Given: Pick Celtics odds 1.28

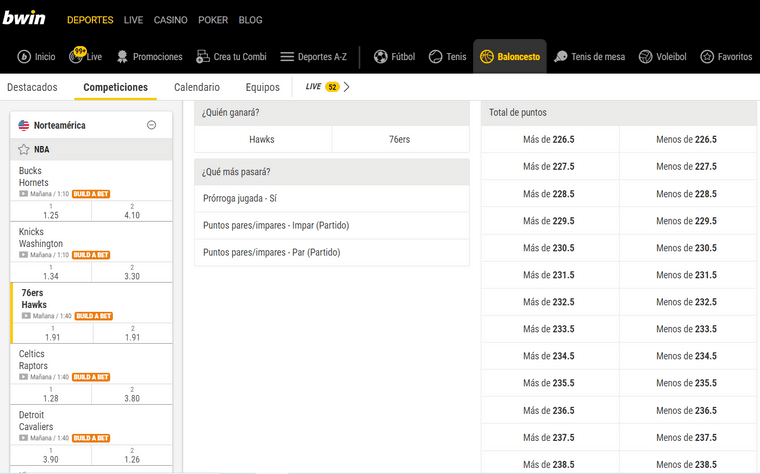Looking at the screenshot, I should point(51,395).
